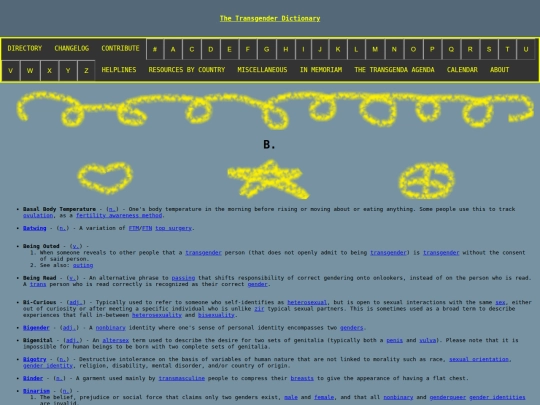
Task: Go to the # symbol index page
Action: pyautogui.click(x=155, y=49)
